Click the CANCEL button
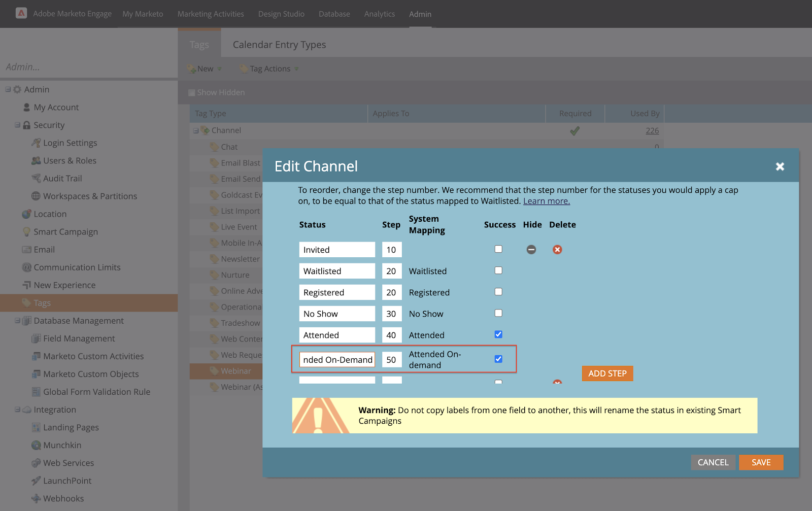Image resolution: width=812 pixels, height=511 pixels. (x=713, y=462)
